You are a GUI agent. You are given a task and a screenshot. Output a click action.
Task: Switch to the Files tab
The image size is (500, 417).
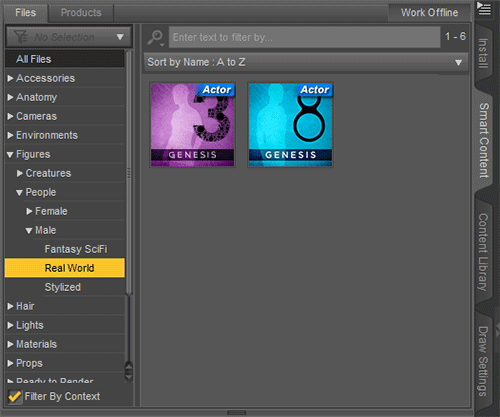click(x=26, y=13)
